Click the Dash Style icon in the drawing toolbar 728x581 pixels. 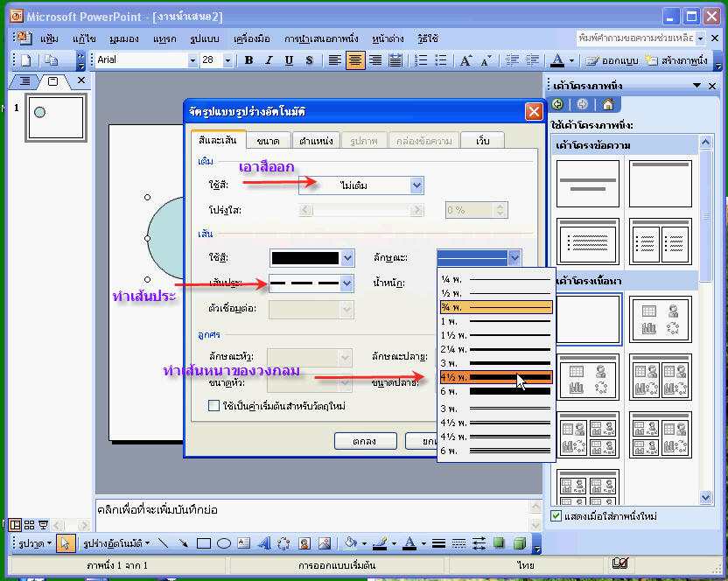tap(458, 542)
